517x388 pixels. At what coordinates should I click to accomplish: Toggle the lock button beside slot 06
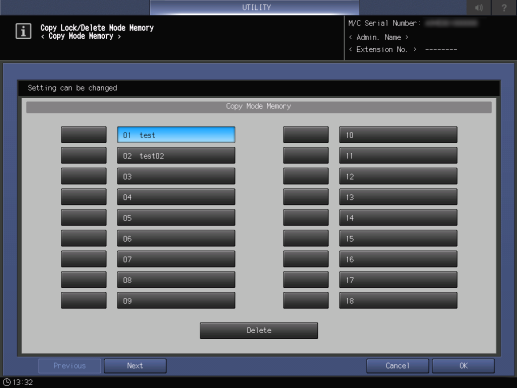(84, 239)
